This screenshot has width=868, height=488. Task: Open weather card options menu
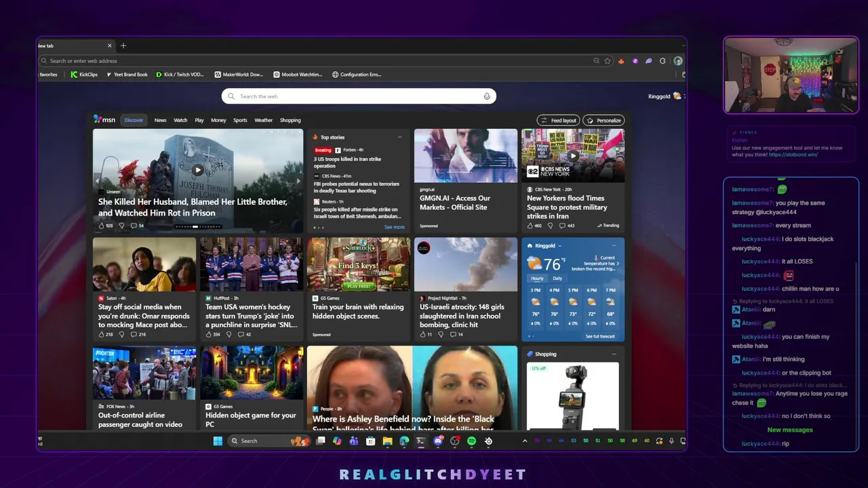[614, 245]
